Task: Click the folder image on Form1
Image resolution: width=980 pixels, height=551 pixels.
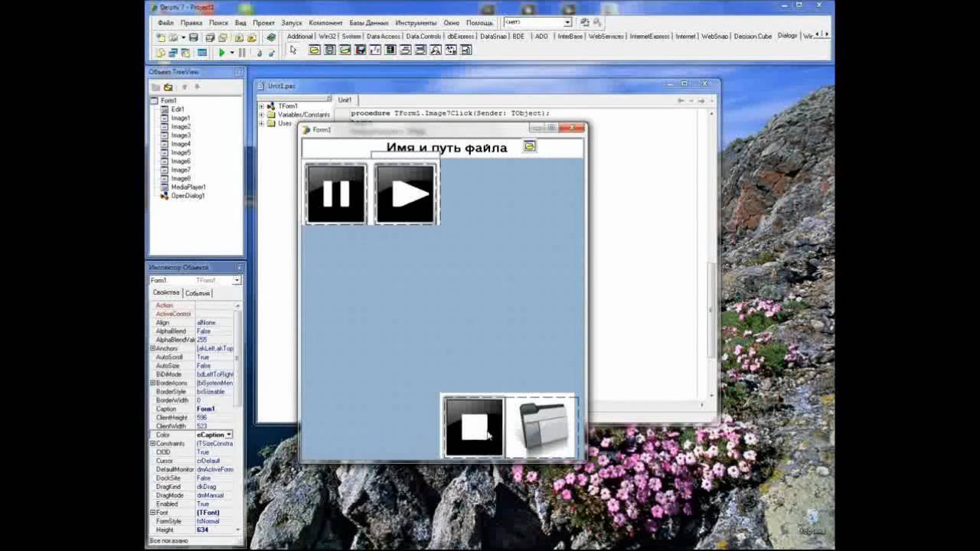Action: [x=542, y=427]
